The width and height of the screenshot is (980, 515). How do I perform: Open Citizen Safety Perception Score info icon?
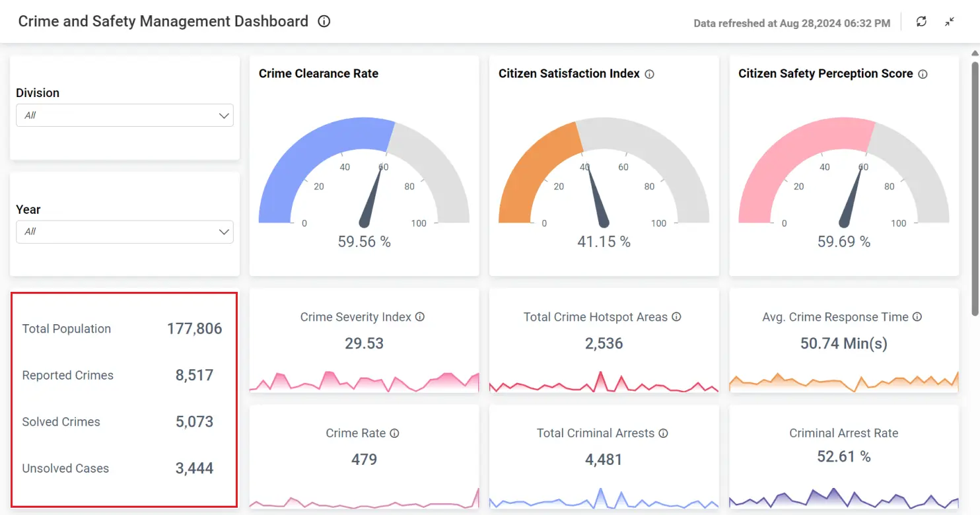[923, 75]
